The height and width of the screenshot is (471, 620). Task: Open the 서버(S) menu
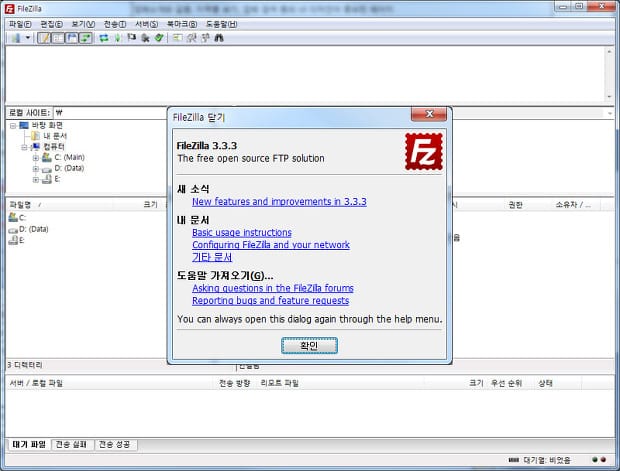point(147,25)
